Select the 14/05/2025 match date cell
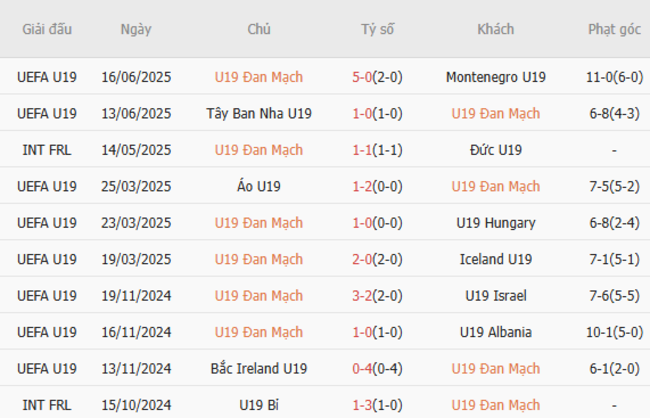 (136, 150)
